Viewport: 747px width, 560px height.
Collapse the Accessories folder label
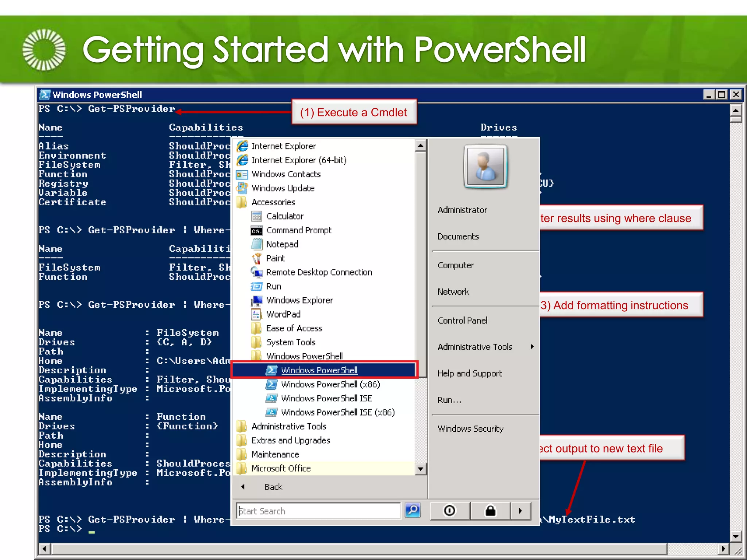coord(273,202)
